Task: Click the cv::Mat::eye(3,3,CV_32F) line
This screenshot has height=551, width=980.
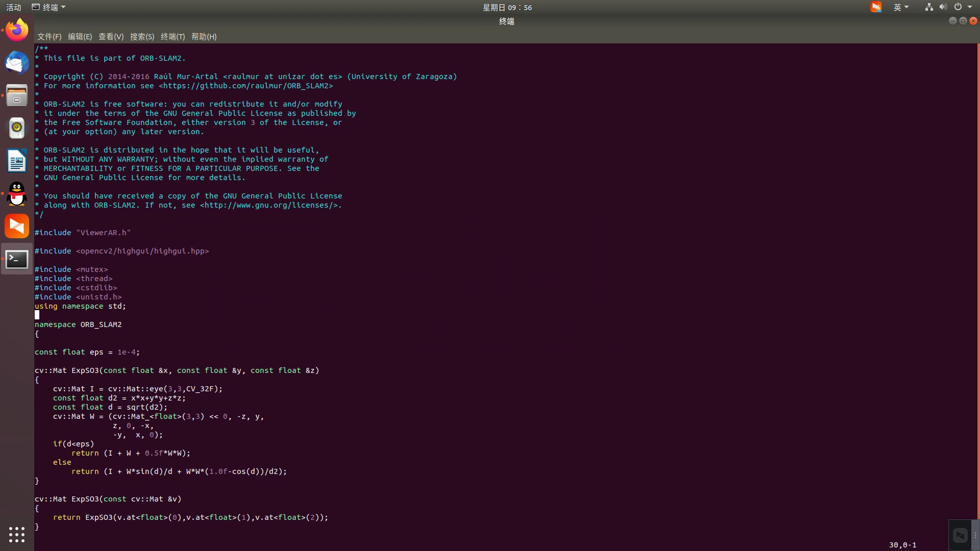Action: tap(138, 389)
